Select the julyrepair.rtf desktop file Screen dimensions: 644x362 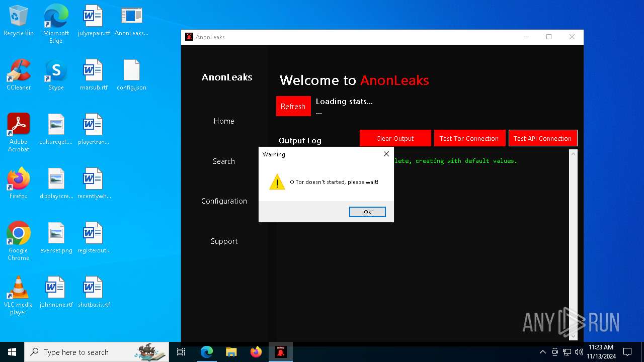(x=94, y=21)
